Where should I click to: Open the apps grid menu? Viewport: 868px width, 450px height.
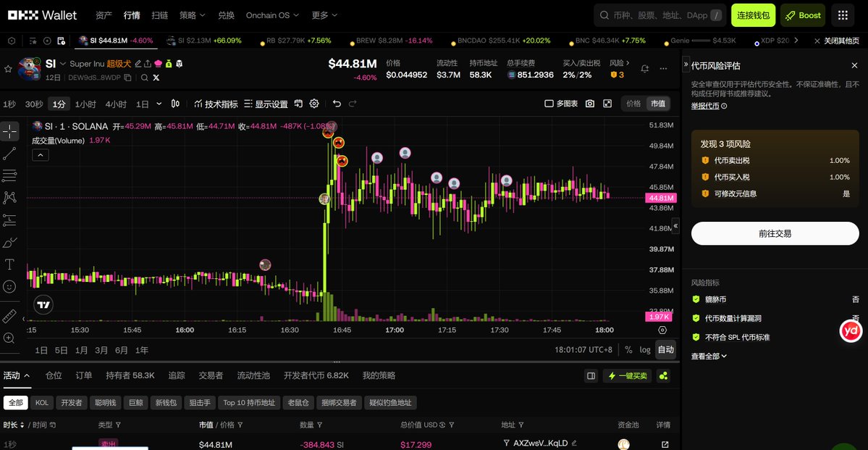[843, 15]
